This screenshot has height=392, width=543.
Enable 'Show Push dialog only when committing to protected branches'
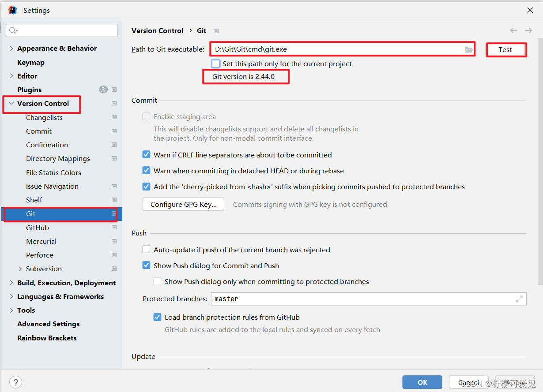tap(158, 281)
